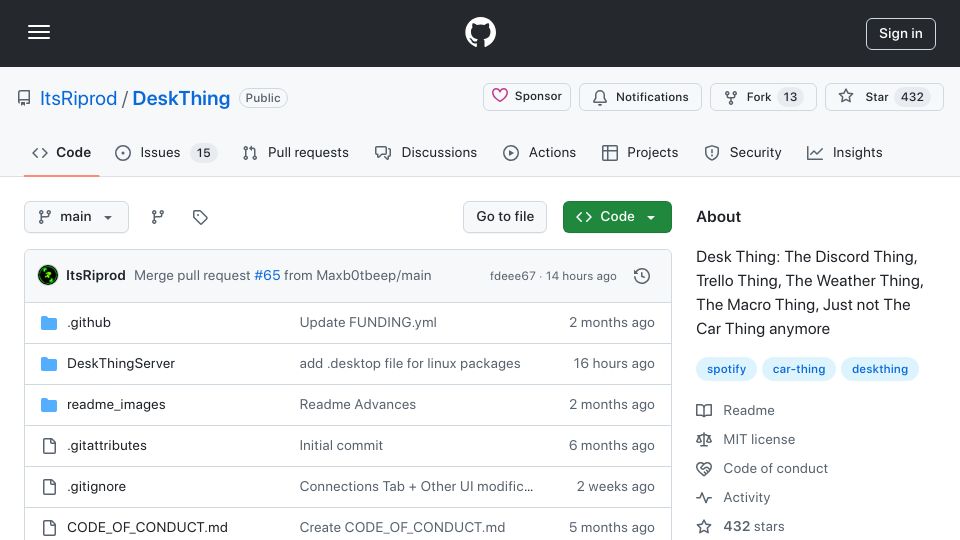The height and width of the screenshot is (540, 960).
Task: Open the Initial commit message link
Action: (341, 446)
